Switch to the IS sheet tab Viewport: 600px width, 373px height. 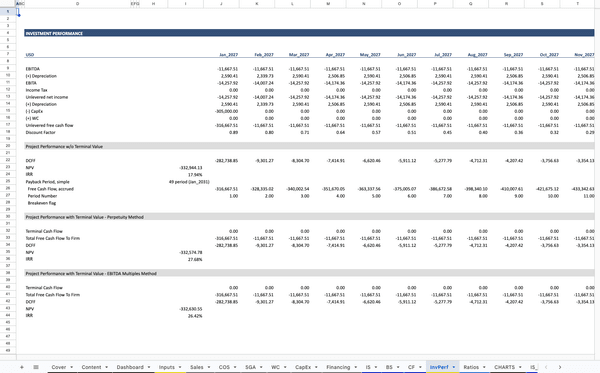[x=368, y=367]
